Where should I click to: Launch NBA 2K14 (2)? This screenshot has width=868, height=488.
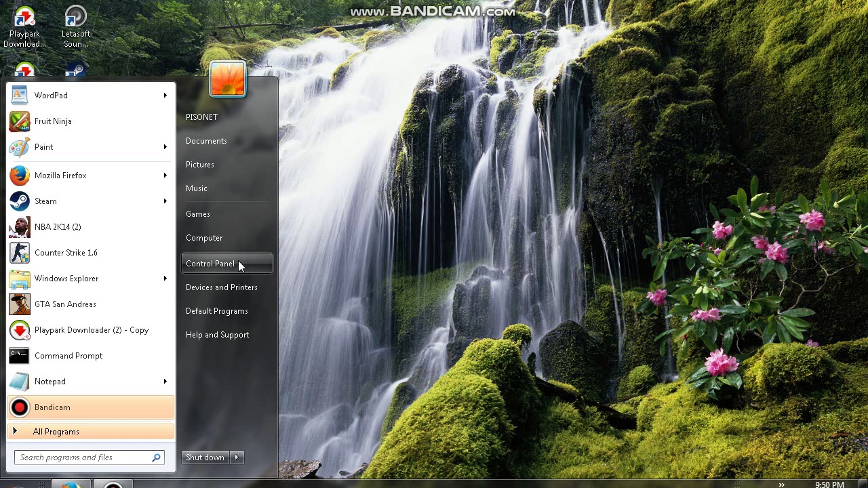click(x=91, y=227)
